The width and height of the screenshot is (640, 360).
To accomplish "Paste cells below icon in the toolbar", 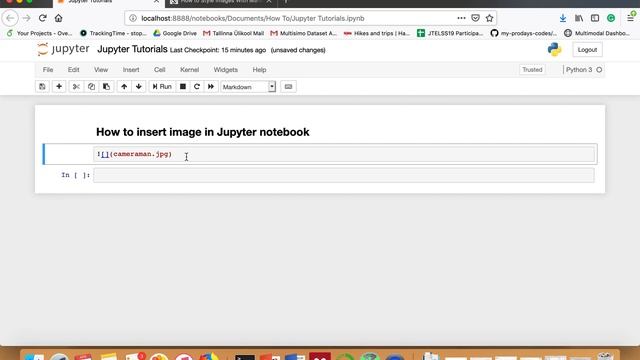I will 106,87.
